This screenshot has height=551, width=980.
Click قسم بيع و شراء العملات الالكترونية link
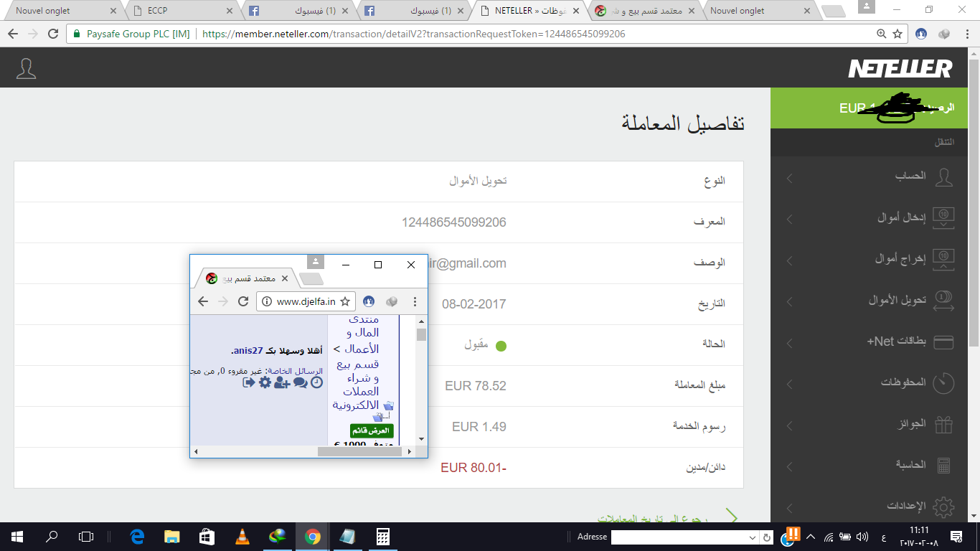click(357, 385)
